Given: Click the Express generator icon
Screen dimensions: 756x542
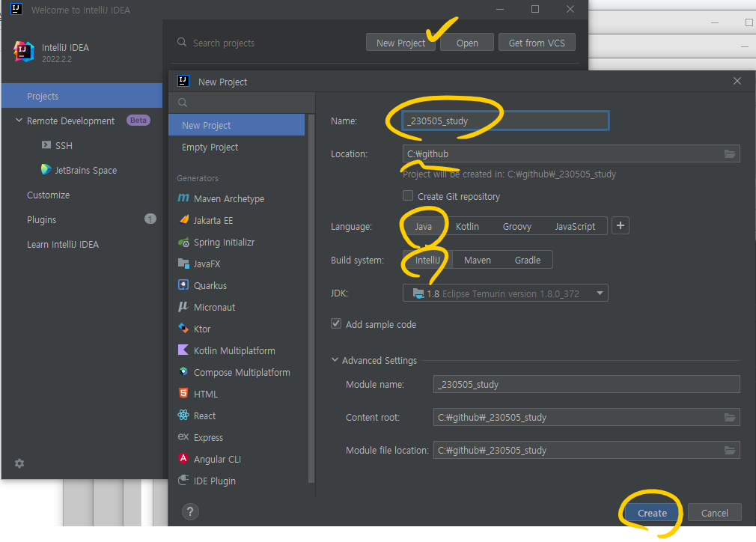Looking at the screenshot, I should click(183, 437).
